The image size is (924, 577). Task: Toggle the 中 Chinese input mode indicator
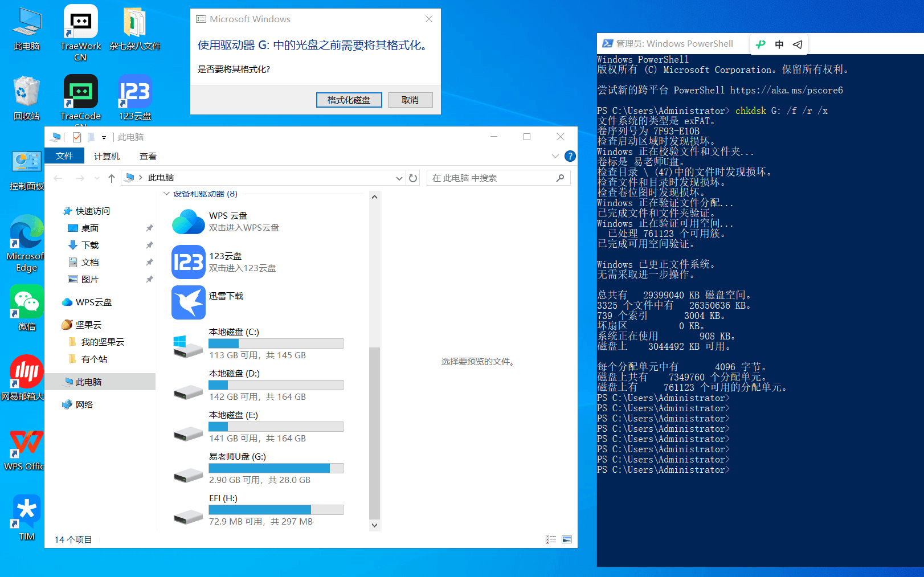pyautogui.click(x=779, y=44)
